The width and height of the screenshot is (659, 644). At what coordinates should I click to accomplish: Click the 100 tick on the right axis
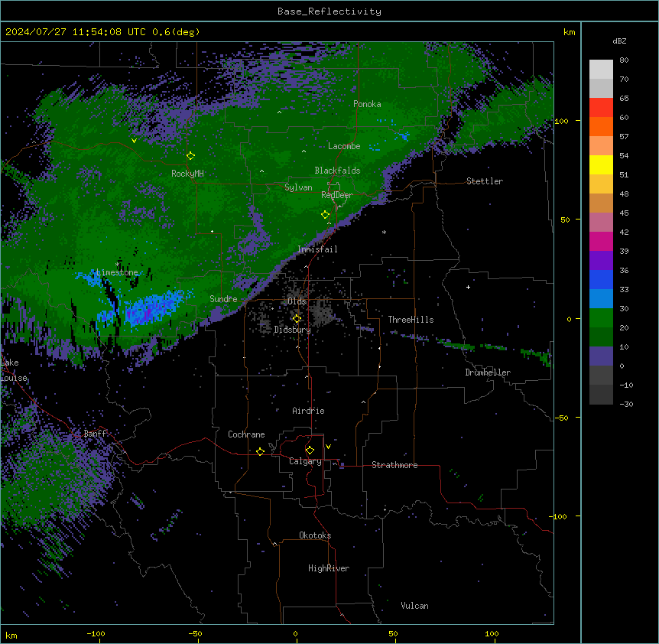click(561, 121)
